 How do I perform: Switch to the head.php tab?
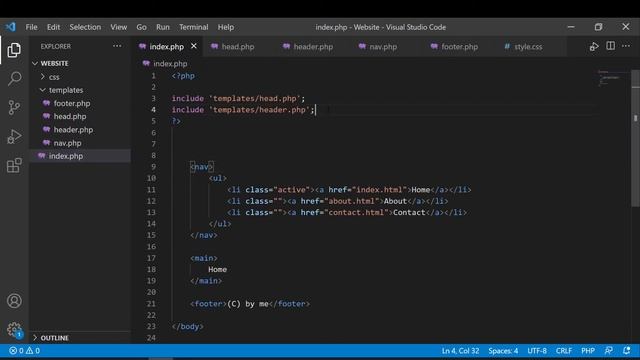[x=238, y=47]
